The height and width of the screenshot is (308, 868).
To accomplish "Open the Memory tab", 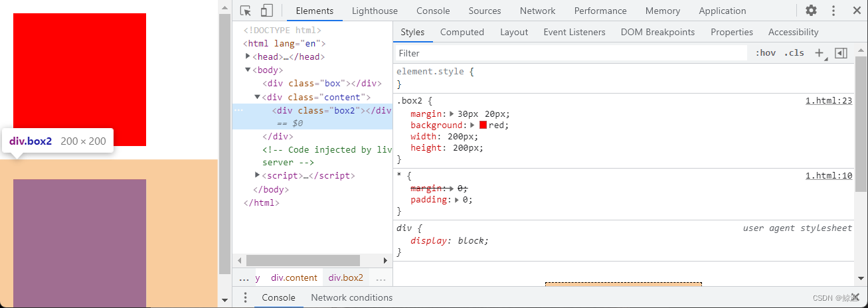I will (x=663, y=11).
